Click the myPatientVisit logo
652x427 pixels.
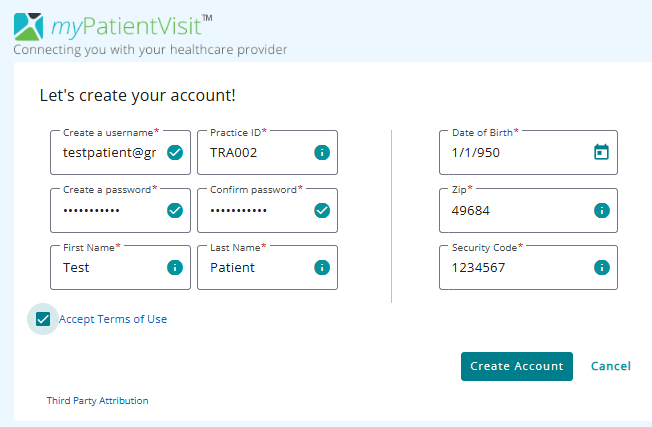tap(113, 27)
